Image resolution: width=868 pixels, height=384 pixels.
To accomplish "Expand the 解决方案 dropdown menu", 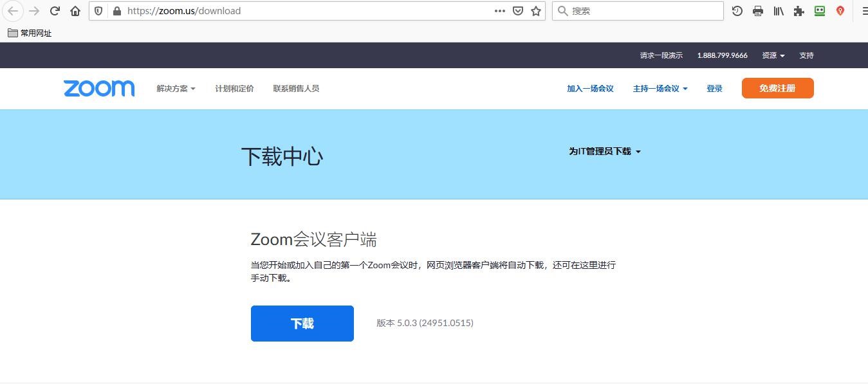I will pyautogui.click(x=176, y=89).
